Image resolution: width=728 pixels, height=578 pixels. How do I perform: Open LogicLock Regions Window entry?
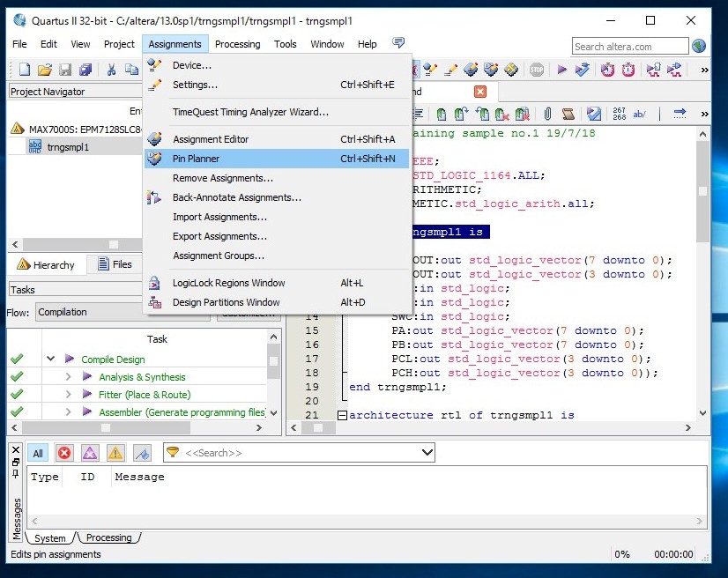point(277,283)
